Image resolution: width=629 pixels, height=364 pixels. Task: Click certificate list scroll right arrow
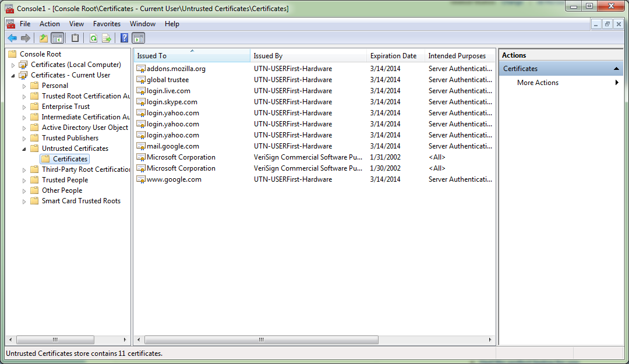click(x=490, y=340)
